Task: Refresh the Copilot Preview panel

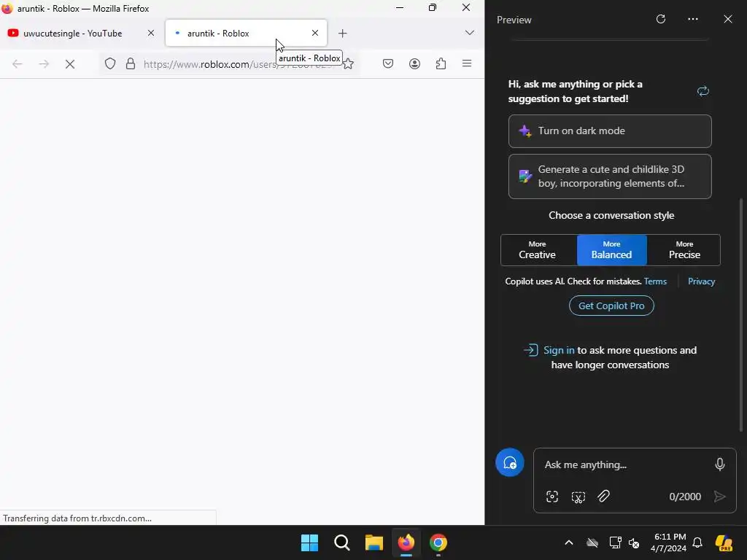Action: pos(661,19)
